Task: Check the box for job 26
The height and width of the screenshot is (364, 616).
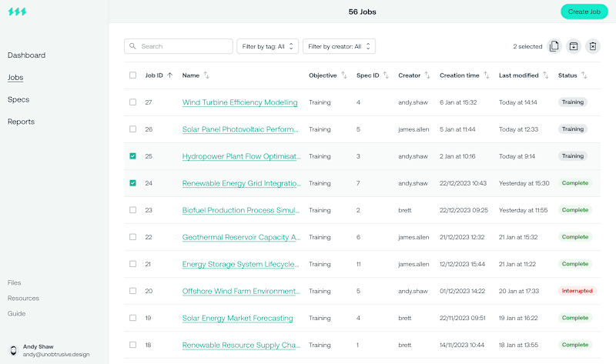Action: point(132,129)
